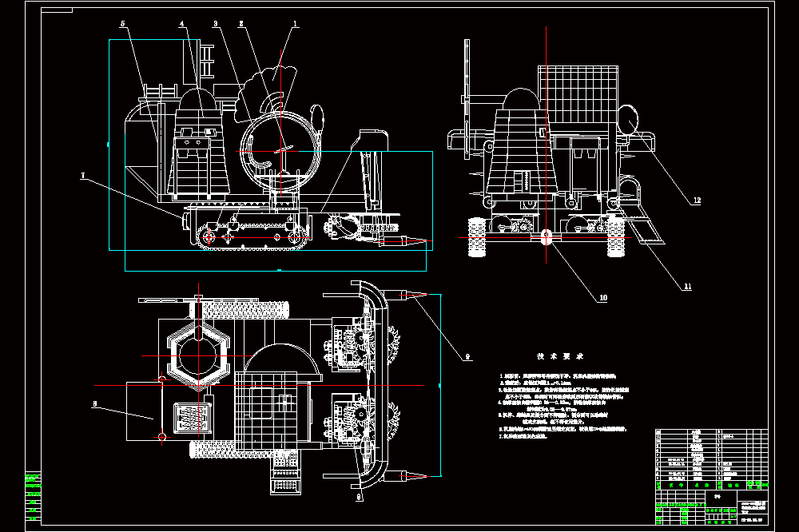799x532 pixels.
Task: Click the callout labeled 7
Action: [83, 175]
